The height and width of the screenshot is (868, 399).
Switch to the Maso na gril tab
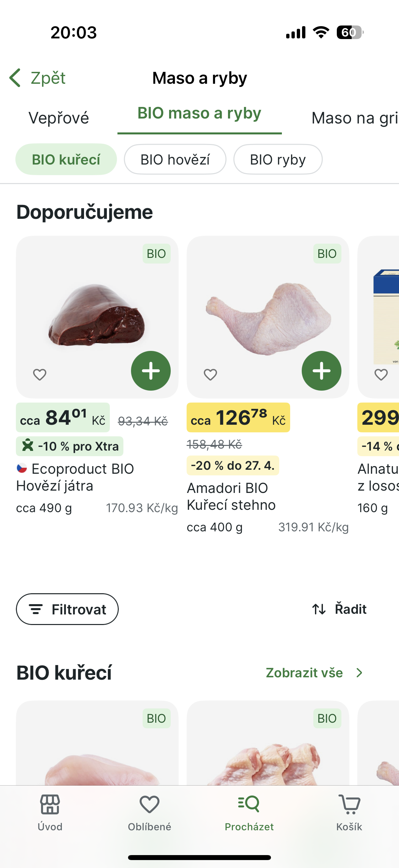click(x=355, y=118)
